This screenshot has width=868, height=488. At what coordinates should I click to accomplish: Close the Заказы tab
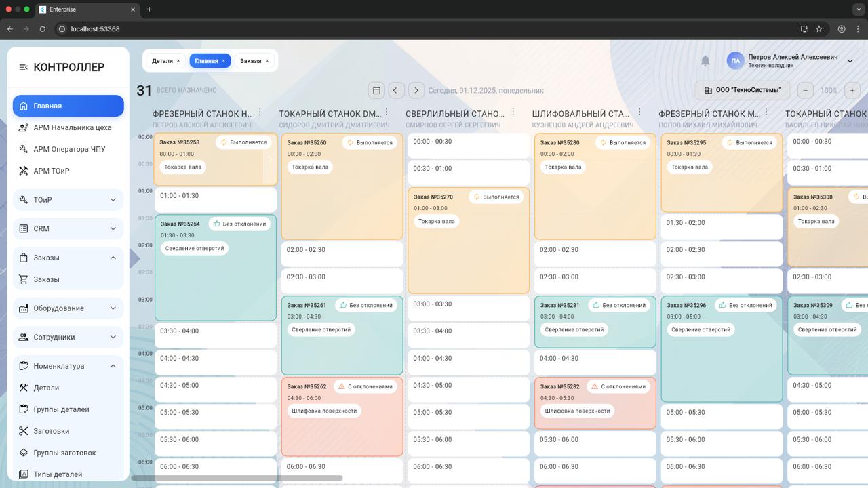point(267,61)
